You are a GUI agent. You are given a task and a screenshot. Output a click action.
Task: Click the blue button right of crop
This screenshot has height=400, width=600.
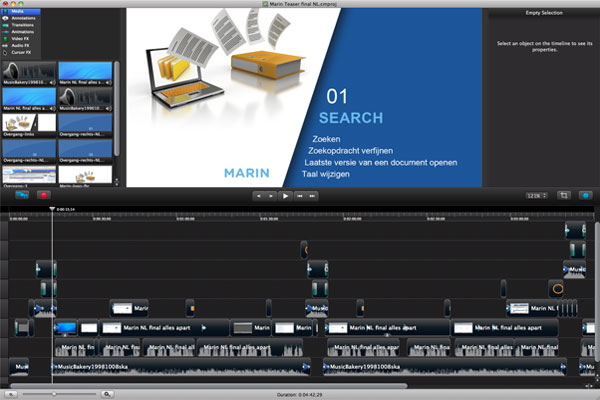tap(586, 196)
